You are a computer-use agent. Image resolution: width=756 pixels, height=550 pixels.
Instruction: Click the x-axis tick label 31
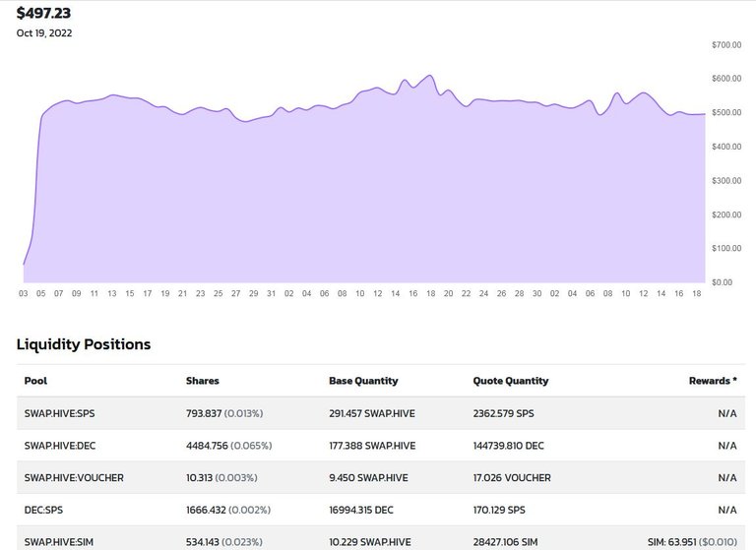[x=271, y=293]
